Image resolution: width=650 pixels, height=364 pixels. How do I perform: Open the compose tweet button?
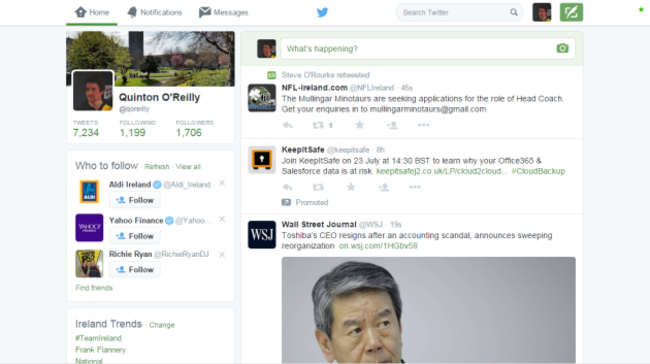(x=571, y=12)
